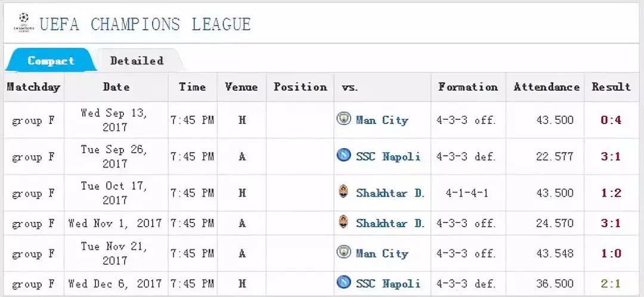The height and width of the screenshot is (297, 644).
Task: Click the UEFA CHAMPIONS LEAGUE heading
Action: [x=145, y=24]
